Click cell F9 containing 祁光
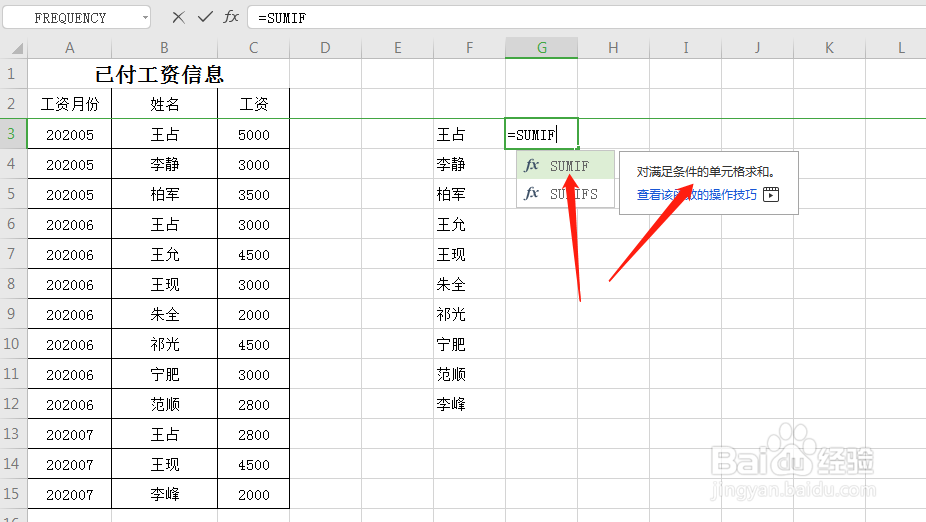Viewport: 926px width, 522px height. [x=469, y=314]
